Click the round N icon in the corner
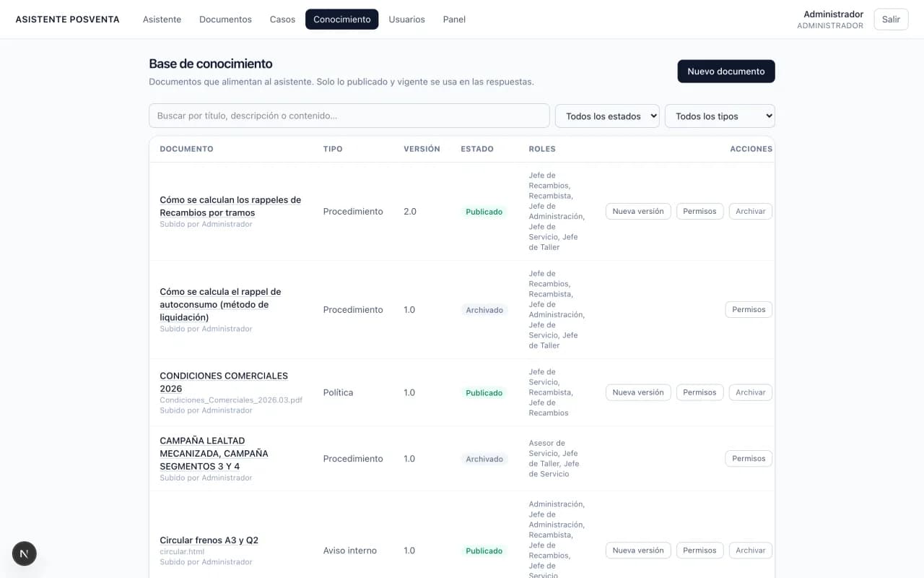924x578 pixels. pyautogui.click(x=25, y=553)
